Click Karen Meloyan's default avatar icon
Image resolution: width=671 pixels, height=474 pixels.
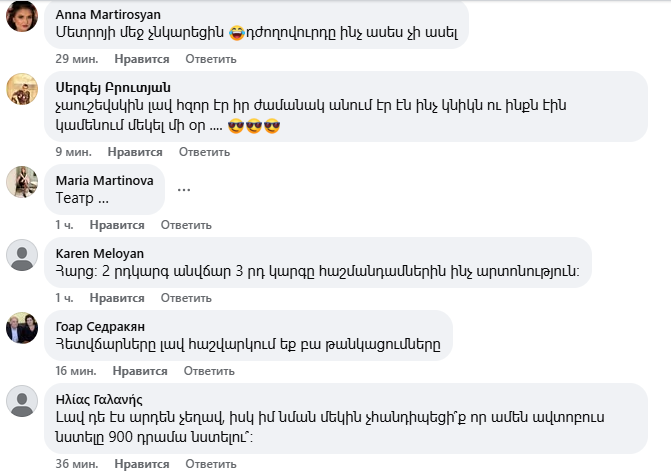coord(22,255)
